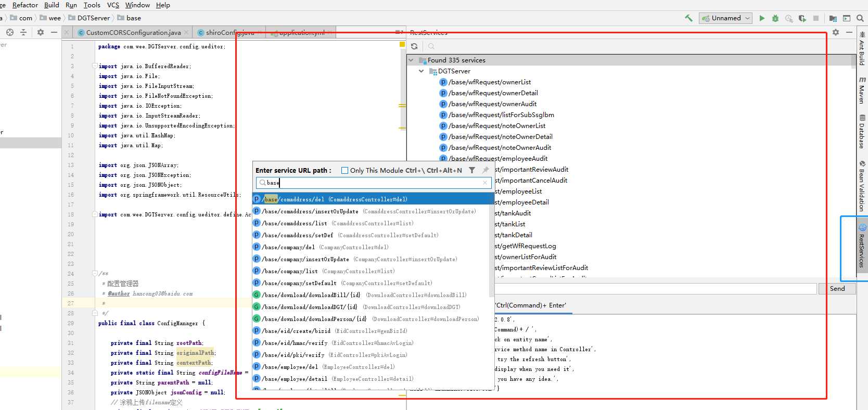Open the Build menu
The image size is (868, 410).
[52, 5]
